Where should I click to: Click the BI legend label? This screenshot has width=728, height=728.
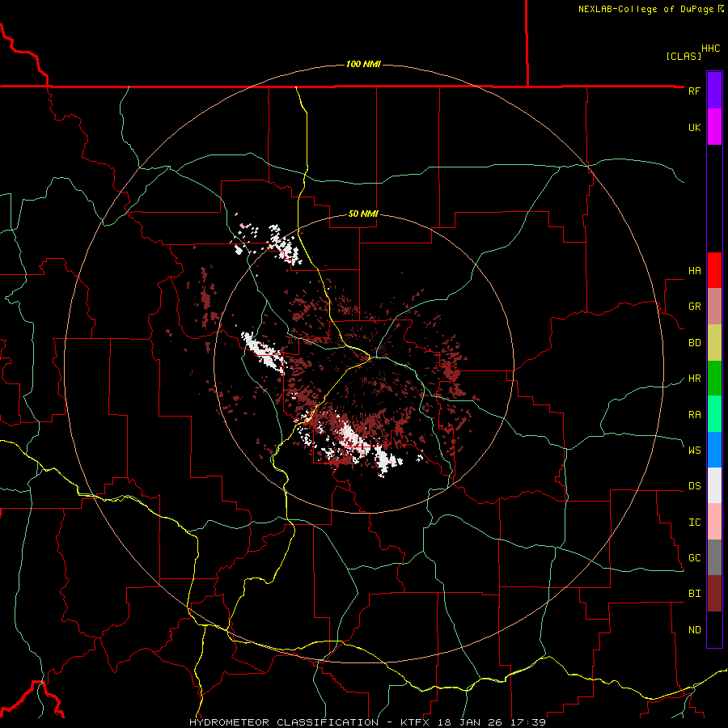(x=694, y=594)
